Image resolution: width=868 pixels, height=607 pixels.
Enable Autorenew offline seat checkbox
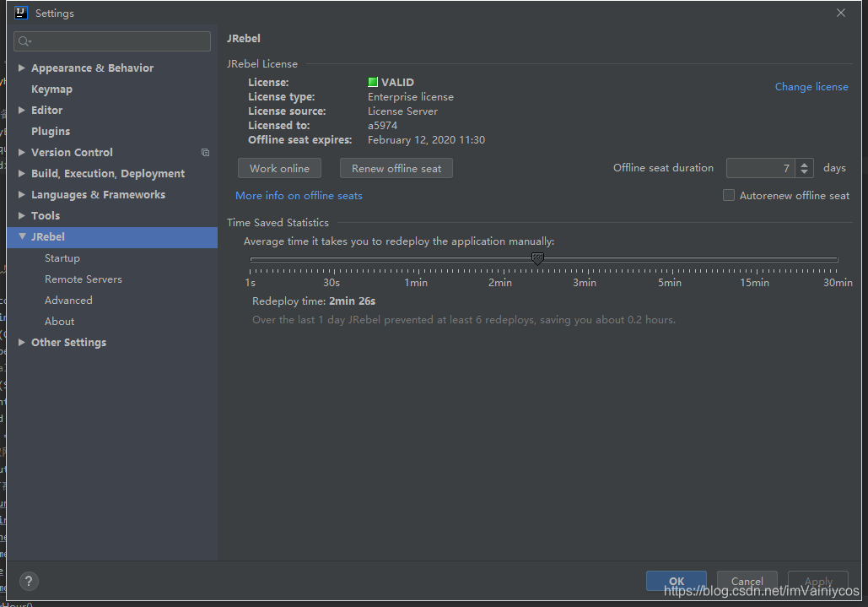pyautogui.click(x=729, y=195)
